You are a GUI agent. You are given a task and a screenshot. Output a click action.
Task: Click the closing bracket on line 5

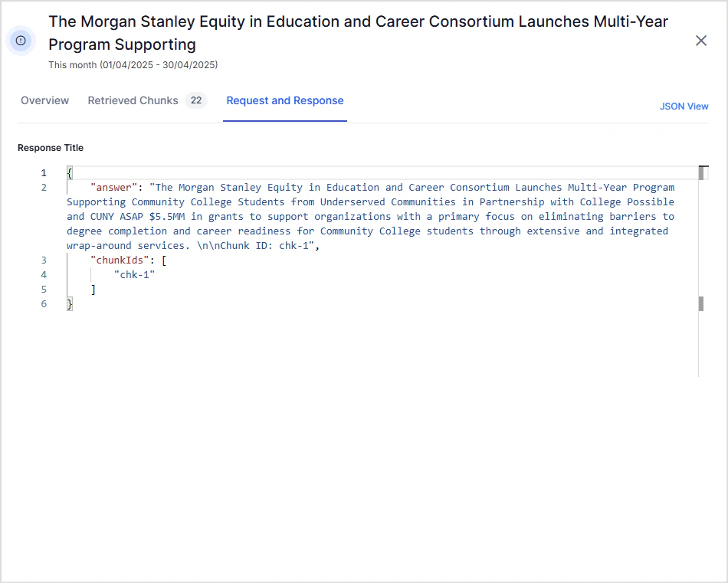click(x=93, y=290)
